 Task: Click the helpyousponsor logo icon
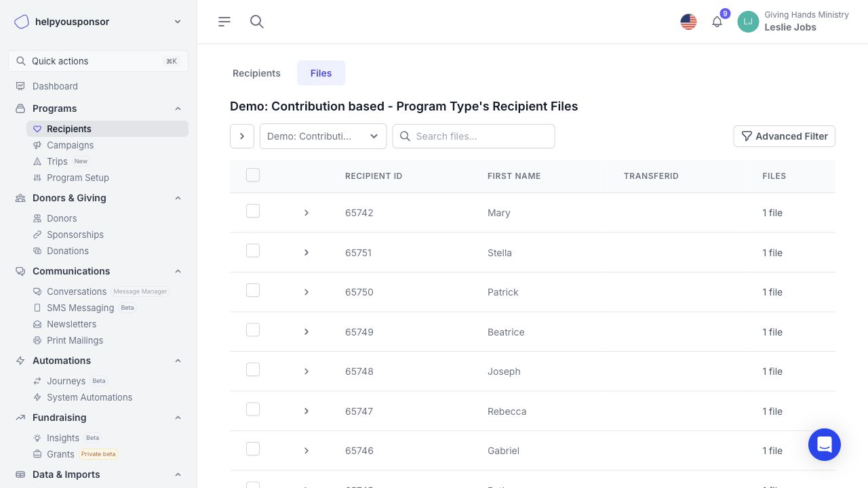(22, 22)
